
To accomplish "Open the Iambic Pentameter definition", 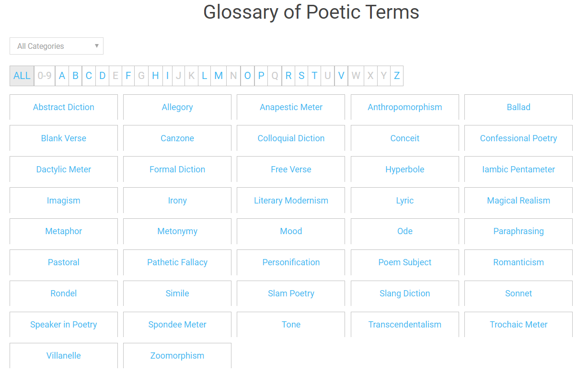I will [519, 169].
